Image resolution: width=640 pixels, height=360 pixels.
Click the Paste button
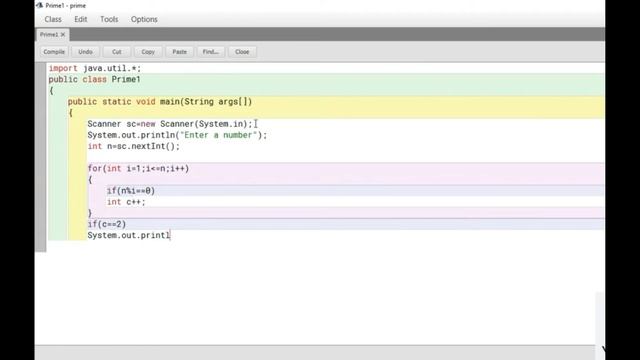(180, 52)
